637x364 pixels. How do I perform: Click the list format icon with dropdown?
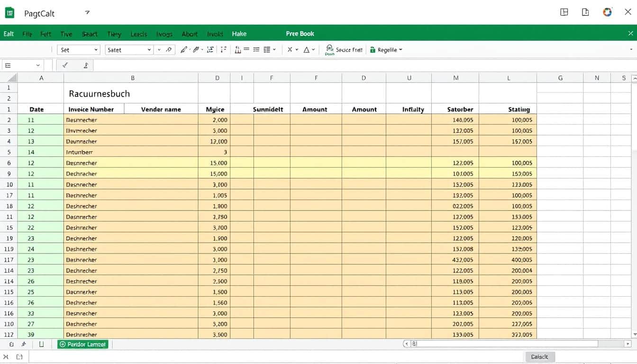269,50
